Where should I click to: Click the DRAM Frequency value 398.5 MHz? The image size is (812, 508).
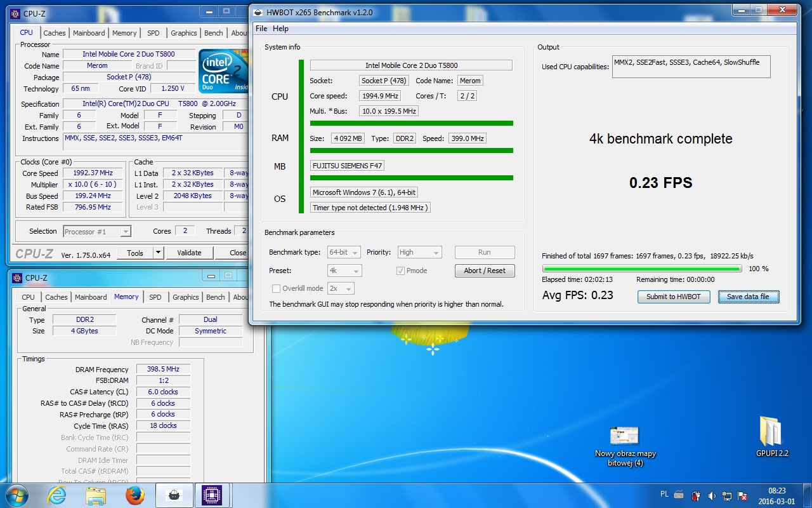163,370
